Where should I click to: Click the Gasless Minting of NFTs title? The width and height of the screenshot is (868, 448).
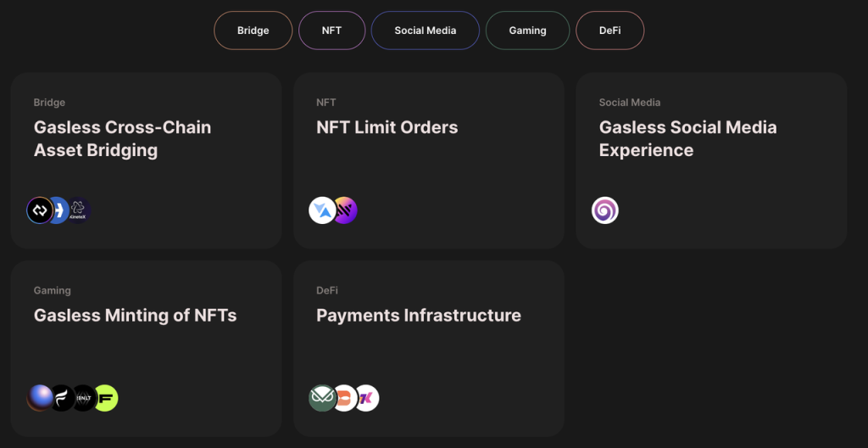135,316
